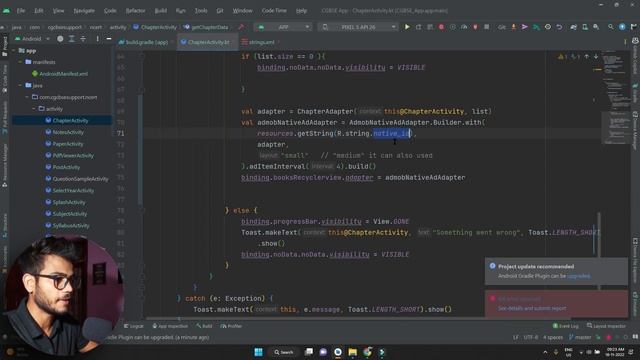Open Chrome from the taskbar

(x=367, y=352)
